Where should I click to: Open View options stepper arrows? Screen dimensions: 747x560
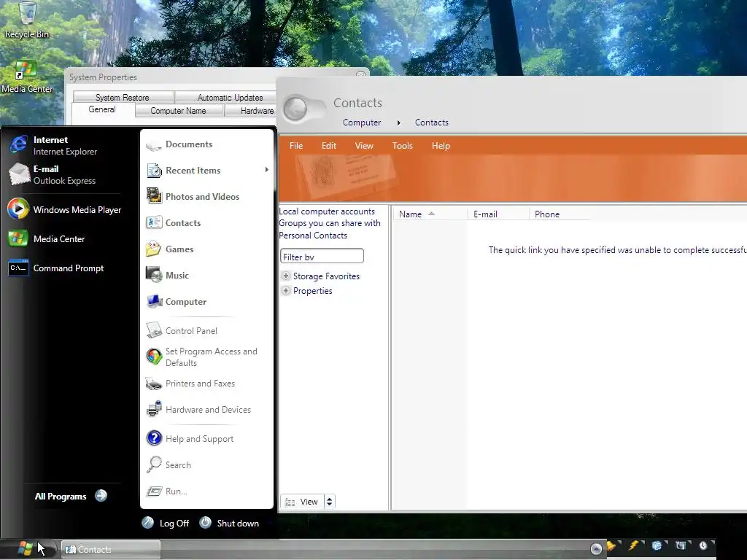pyautogui.click(x=329, y=502)
